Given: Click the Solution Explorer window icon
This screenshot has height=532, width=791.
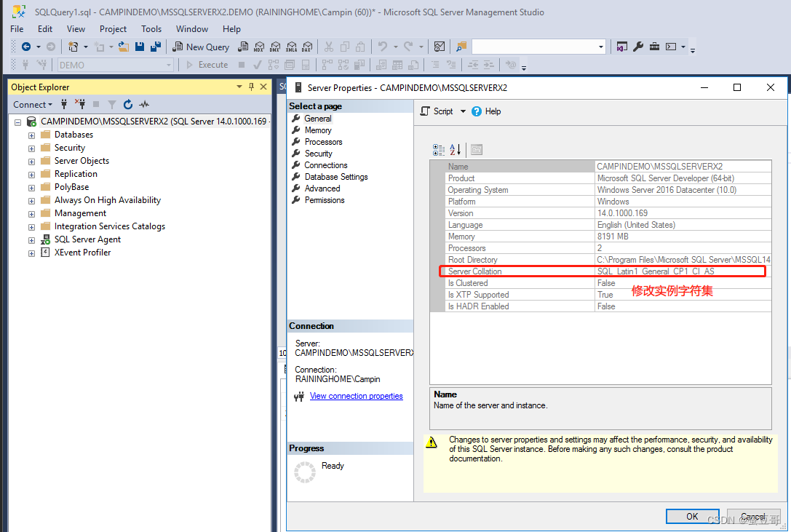Looking at the screenshot, I should point(622,47).
